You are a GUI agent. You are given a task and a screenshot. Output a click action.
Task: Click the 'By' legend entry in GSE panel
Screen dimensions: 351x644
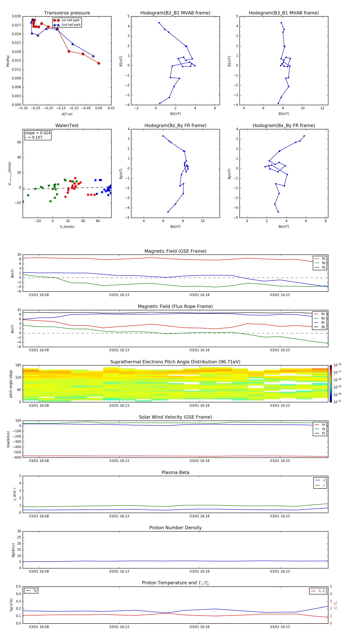[320, 263]
